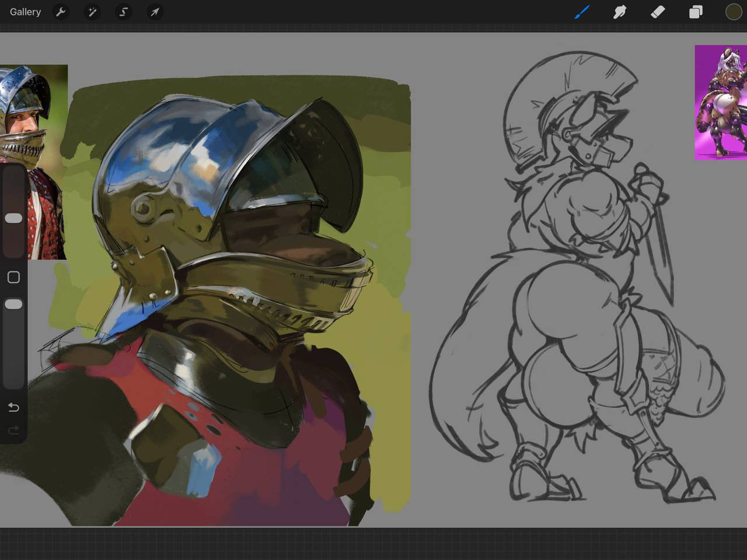Open the Actions wrench menu

click(61, 12)
